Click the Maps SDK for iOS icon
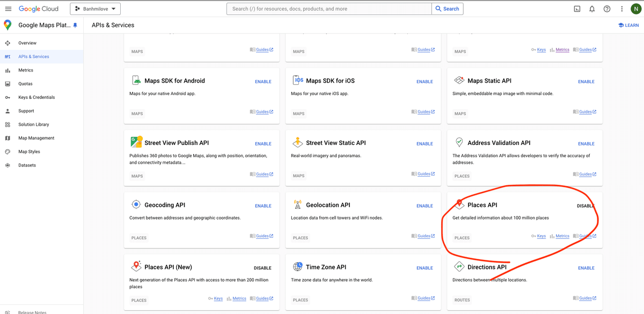The height and width of the screenshot is (314, 644). (x=298, y=80)
